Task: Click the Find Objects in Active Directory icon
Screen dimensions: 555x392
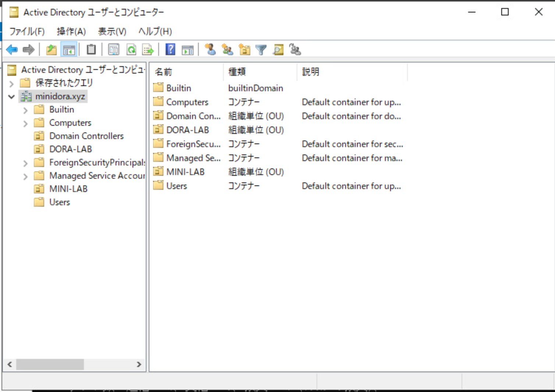Action: click(278, 49)
